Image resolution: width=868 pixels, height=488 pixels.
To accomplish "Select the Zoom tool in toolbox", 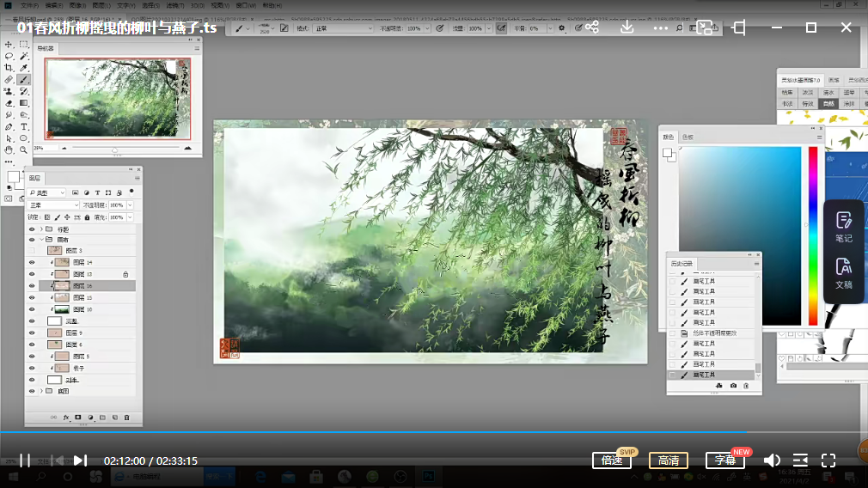I will tap(24, 150).
